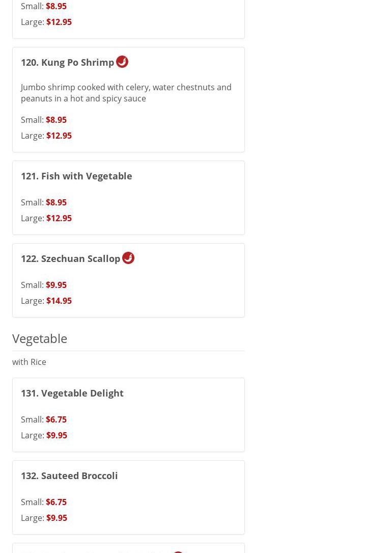Click Large $9.95 for Vegetable Delight
Screen dimensions: 392x553
click(x=44, y=435)
